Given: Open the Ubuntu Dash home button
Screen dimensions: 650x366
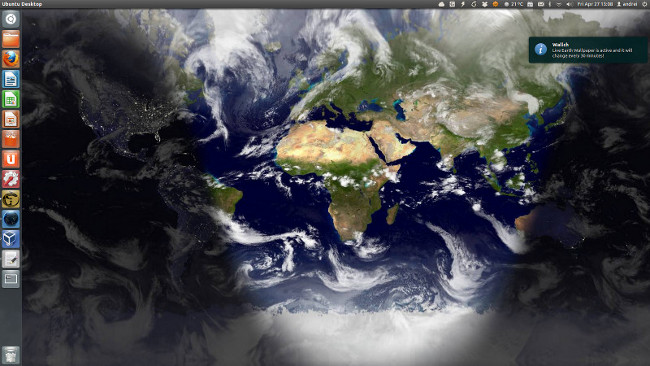Looking at the screenshot, I should click(11, 19).
